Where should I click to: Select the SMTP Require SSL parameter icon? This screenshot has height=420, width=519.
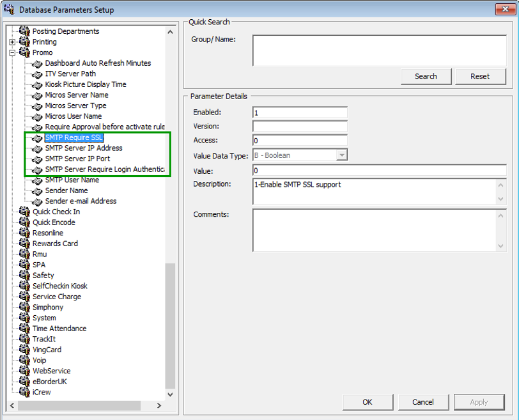pyautogui.click(x=36, y=137)
